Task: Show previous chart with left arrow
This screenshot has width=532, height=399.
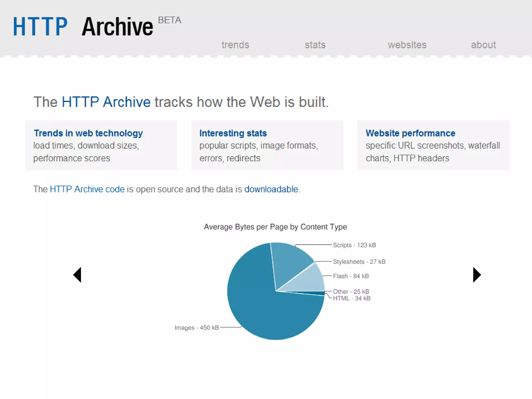Action: coord(77,275)
